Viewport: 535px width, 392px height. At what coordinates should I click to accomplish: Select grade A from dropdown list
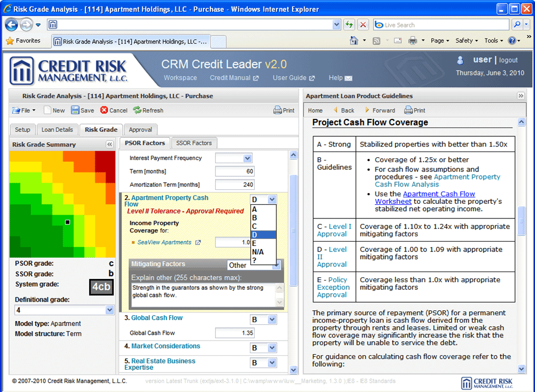(263, 209)
